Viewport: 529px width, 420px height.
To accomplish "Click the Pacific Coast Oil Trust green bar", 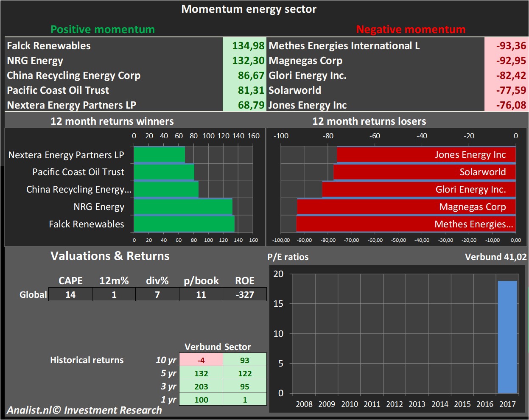I will coord(164,172).
